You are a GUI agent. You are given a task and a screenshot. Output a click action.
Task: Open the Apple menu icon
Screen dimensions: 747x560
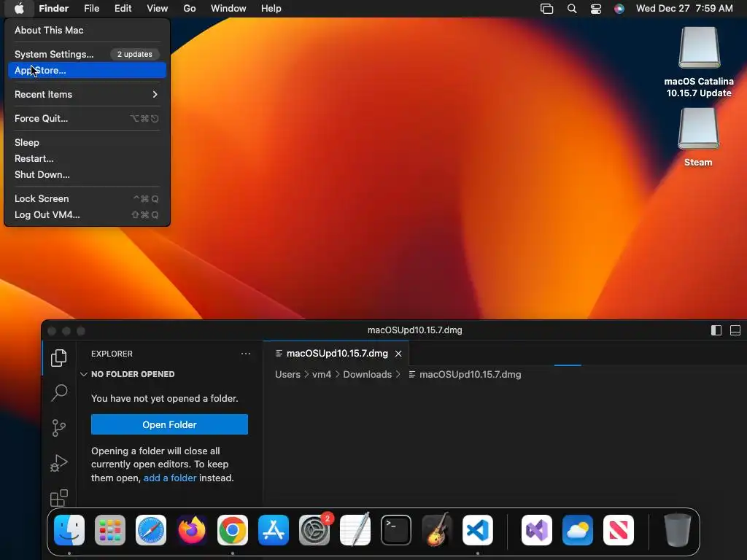click(19, 9)
